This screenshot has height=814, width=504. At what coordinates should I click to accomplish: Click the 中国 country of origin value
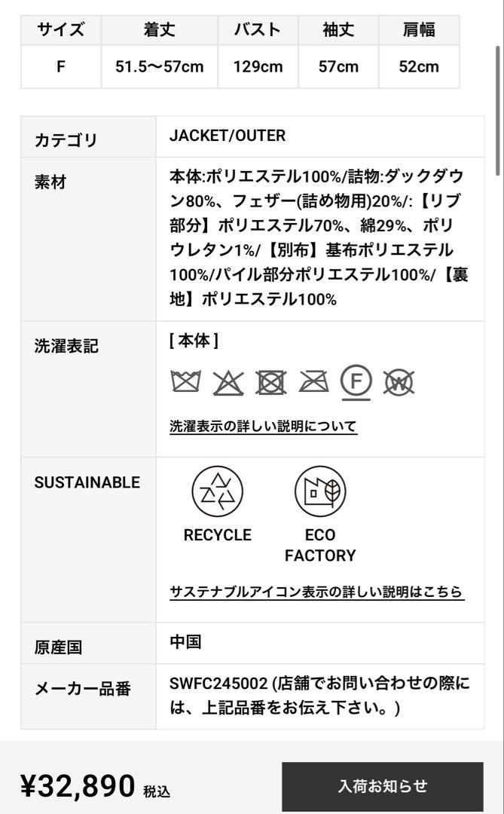coord(185,642)
